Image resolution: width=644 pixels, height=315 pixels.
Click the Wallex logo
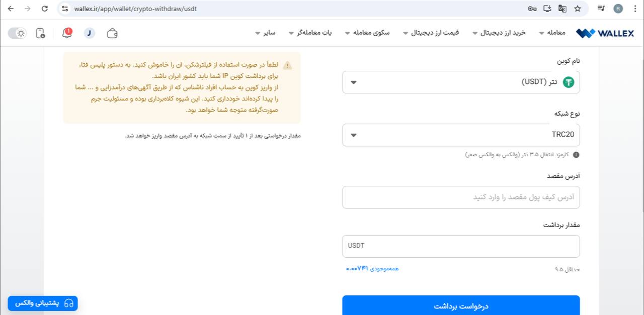605,33
